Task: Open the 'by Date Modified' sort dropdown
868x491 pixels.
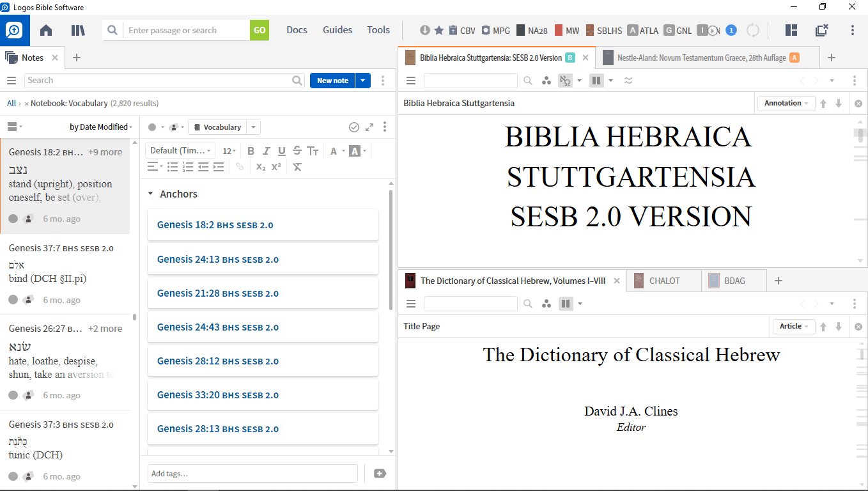Action: coord(101,127)
